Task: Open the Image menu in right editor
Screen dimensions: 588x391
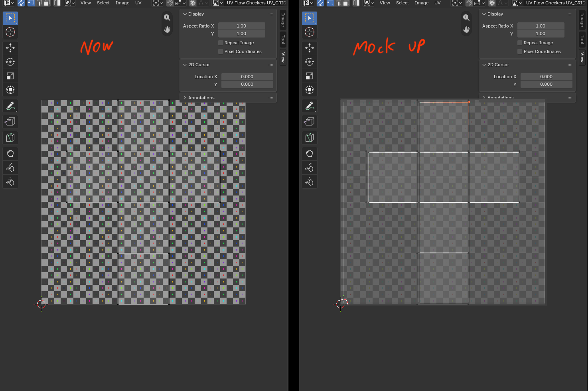Action: 422,3
